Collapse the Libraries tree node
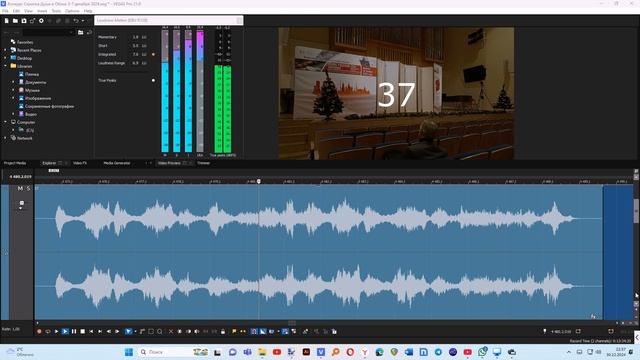Image resolution: width=640 pixels, height=360 pixels. tap(6, 66)
